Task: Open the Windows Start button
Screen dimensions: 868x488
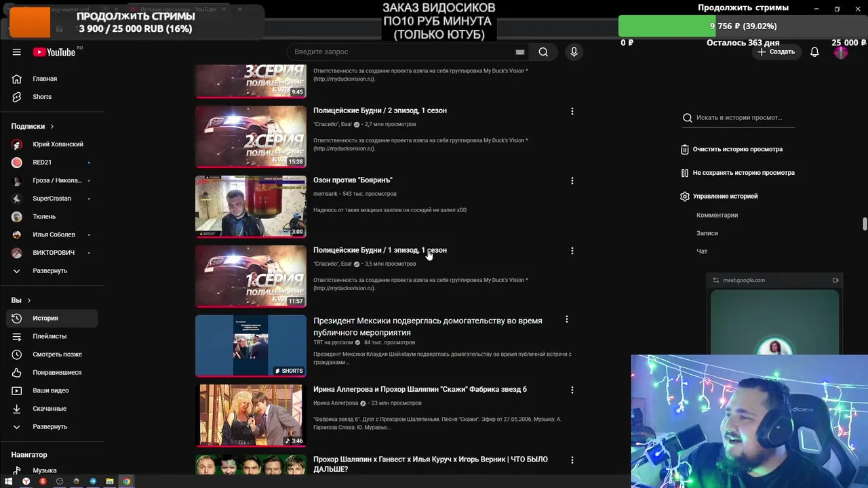Action: [8, 481]
